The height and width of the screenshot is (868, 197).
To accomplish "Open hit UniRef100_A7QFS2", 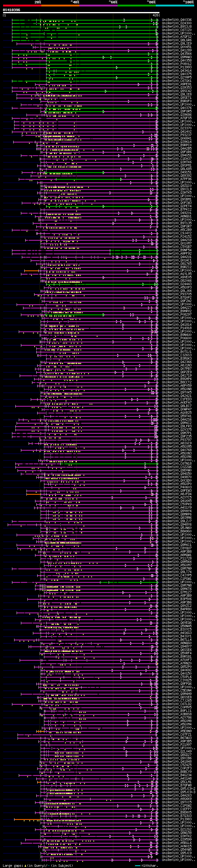I will pos(176,37).
